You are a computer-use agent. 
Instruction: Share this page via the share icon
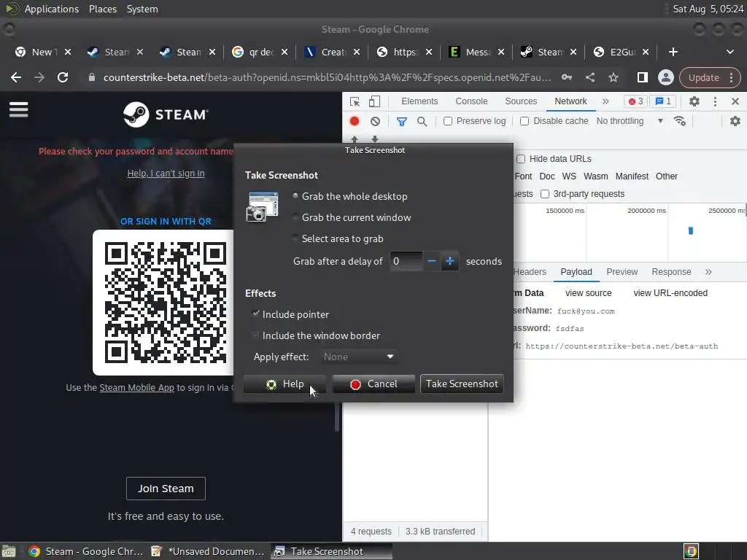pyautogui.click(x=589, y=77)
